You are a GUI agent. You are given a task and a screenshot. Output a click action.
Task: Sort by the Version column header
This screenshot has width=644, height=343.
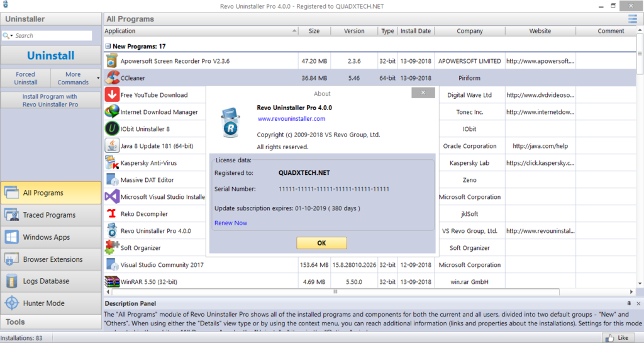tap(354, 31)
